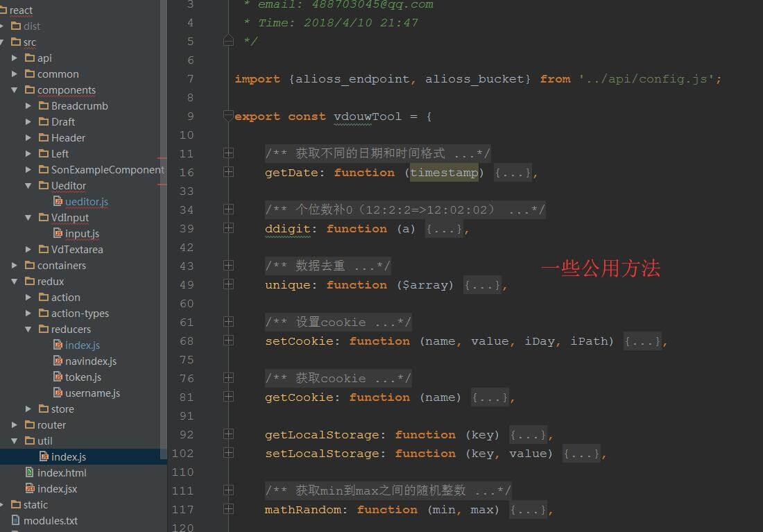Unfold the setCookie function code block
This screenshot has height=532, width=763.
tap(228, 341)
